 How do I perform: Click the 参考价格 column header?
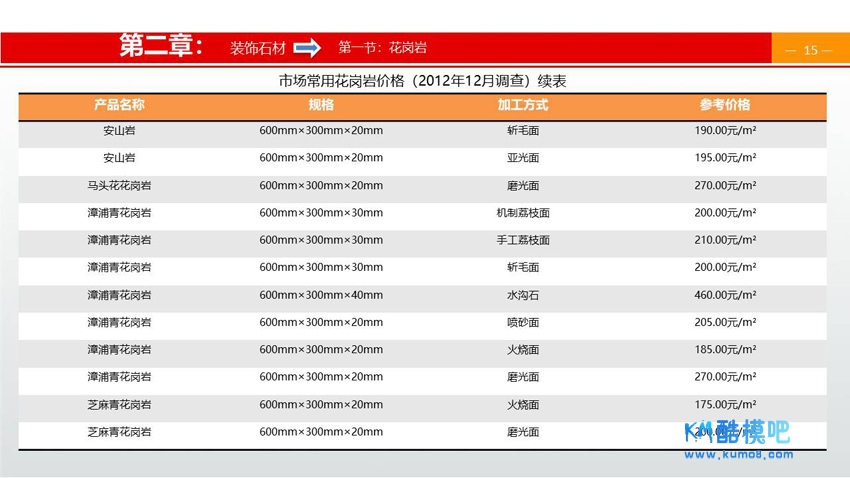[x=725, y=105]
